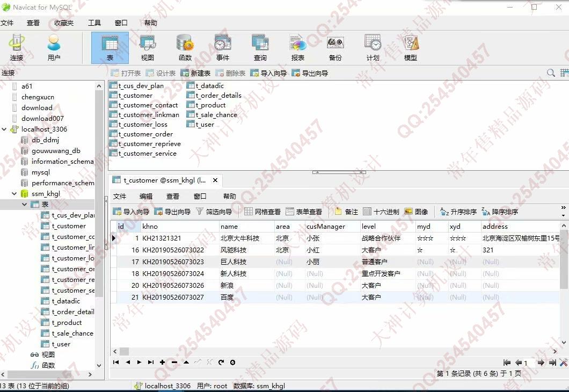
Task: Click the data grid horizontal scrollbar thumb
Action: click(x=125, y=351)
